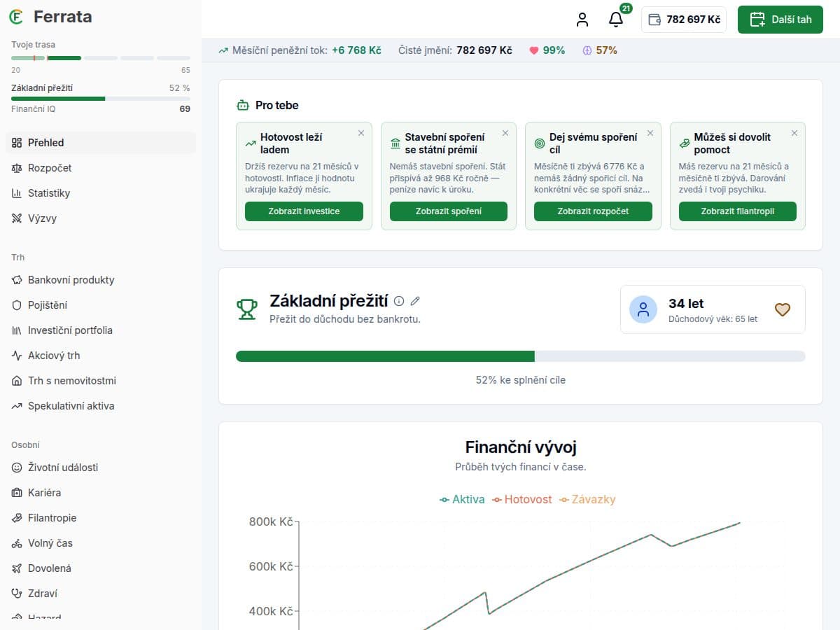The image size is (840, 630).
Task: Click the Dej svému spoření cíl target icon
Action: [x=540, y=143]
